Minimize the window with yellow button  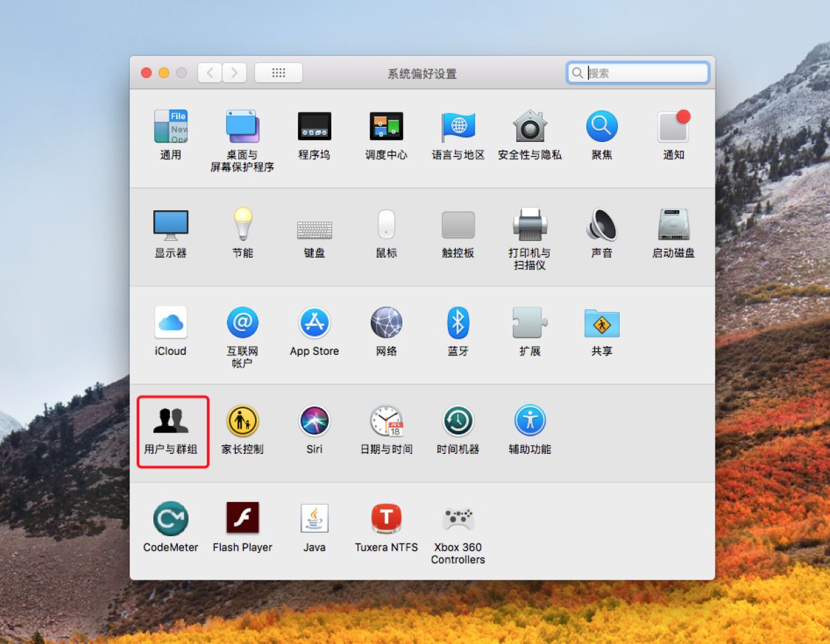coord(163,72)
